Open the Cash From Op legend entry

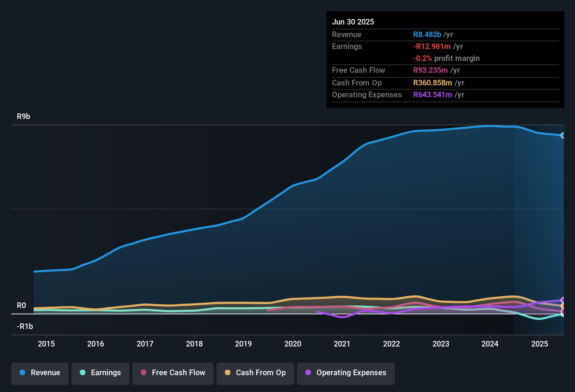tap(255, 373)
